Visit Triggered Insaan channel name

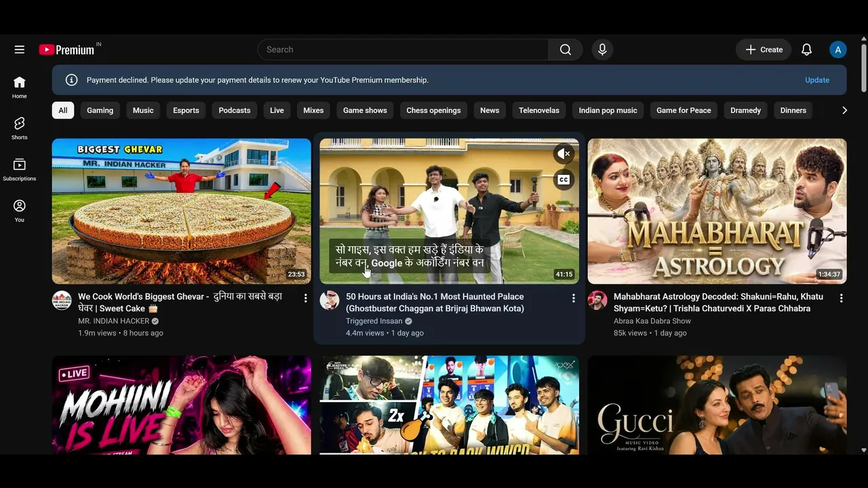[x=374, y=321]
